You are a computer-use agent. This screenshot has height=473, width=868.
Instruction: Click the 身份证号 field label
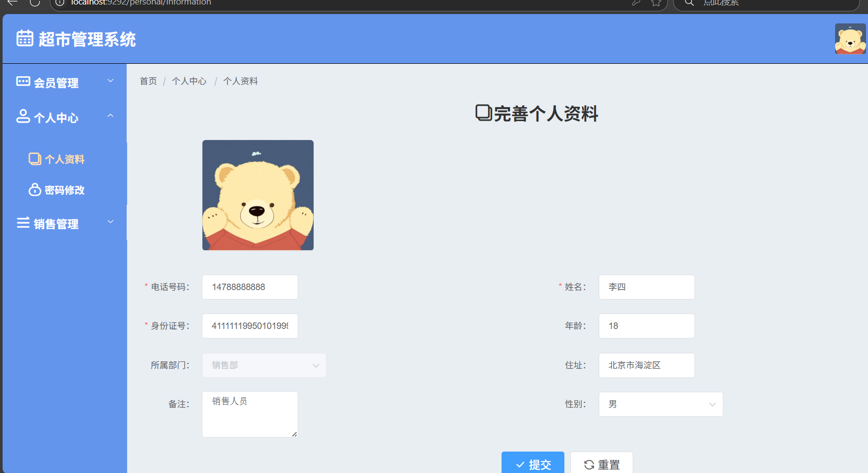tap(170, 326)
